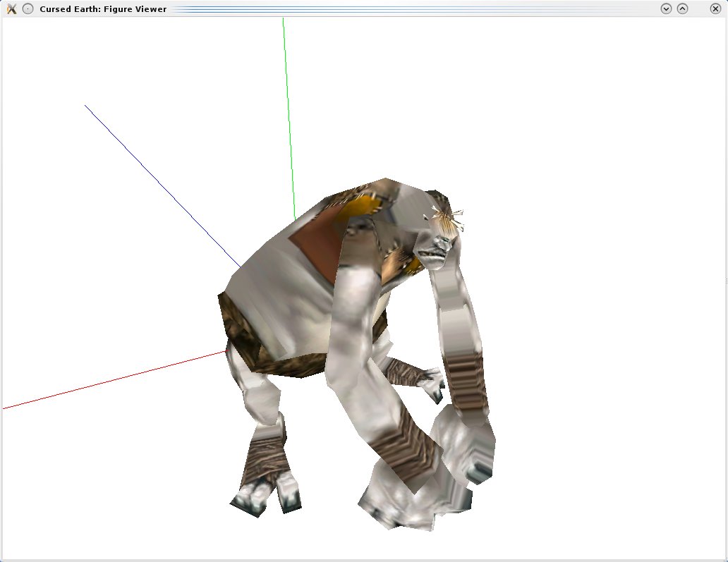Screen dimensions: 728x562
Task: Click the striped band on right forearm
Action: (x=466, y=381)
